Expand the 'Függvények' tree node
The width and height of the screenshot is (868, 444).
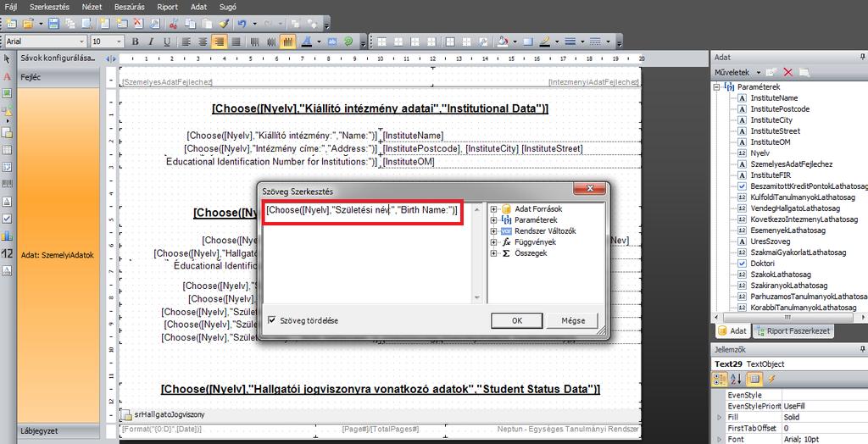coord(493,242)
